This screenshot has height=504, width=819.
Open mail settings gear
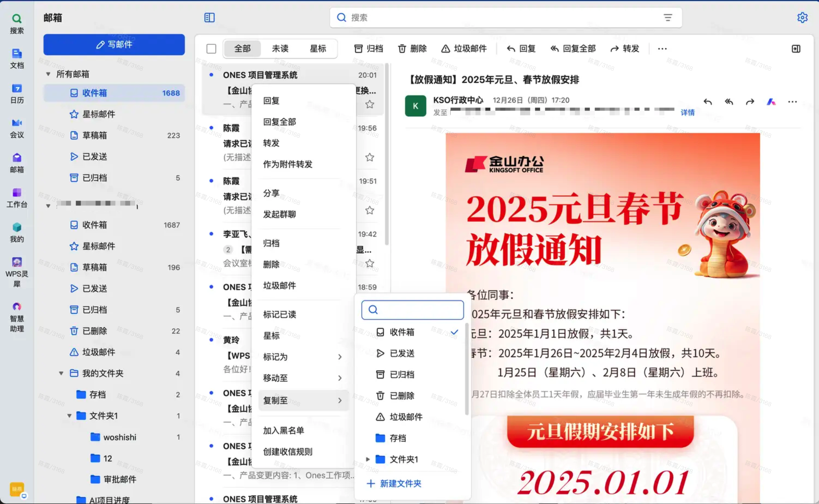pyautogui.click(x=802, y=17)
